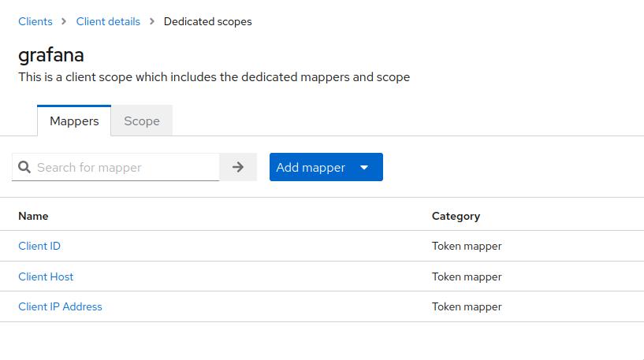This screenshot has width=644, height=360.
Task: Go back to Clients breadcrumb
Action: (x=35, y=21)
